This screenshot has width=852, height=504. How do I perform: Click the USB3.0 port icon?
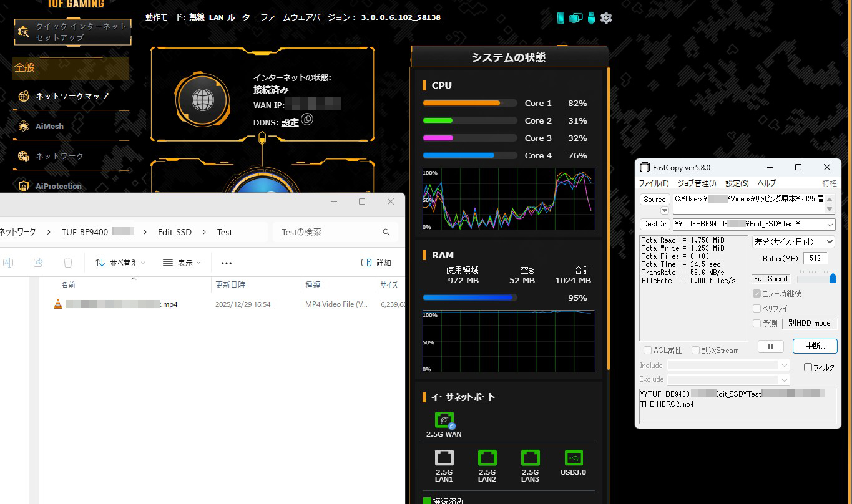click(573, 458)
